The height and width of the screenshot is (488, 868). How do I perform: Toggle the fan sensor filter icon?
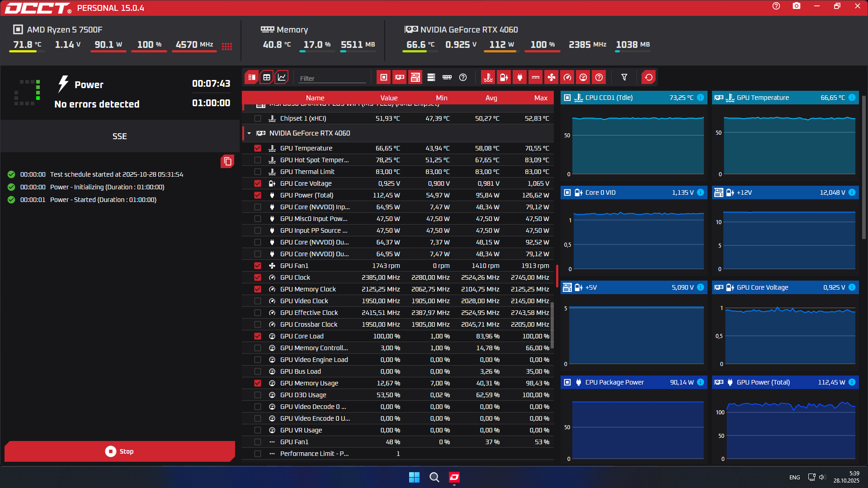click(551, 77)
